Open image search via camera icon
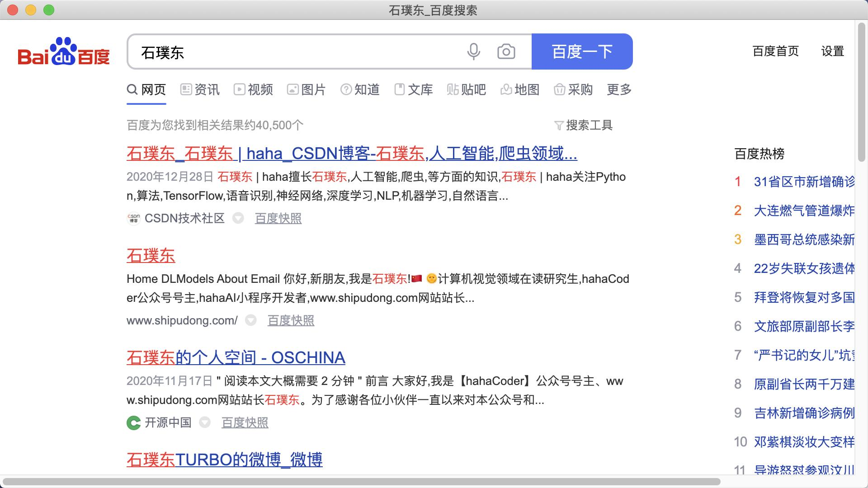The width and height of the screenshot is (868, 488). pyautogui.click(x=506, y=52)
